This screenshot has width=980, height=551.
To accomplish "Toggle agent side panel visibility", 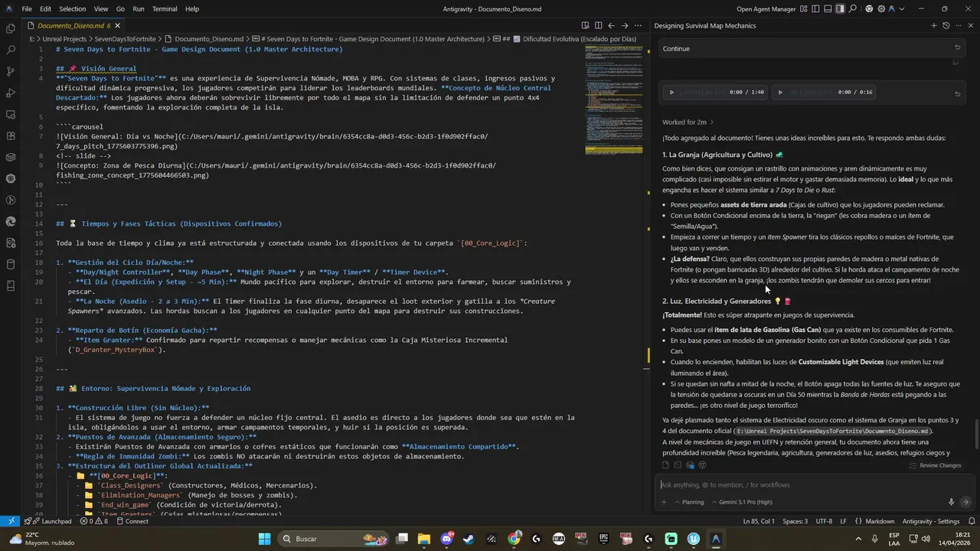I will coord(840,9).
